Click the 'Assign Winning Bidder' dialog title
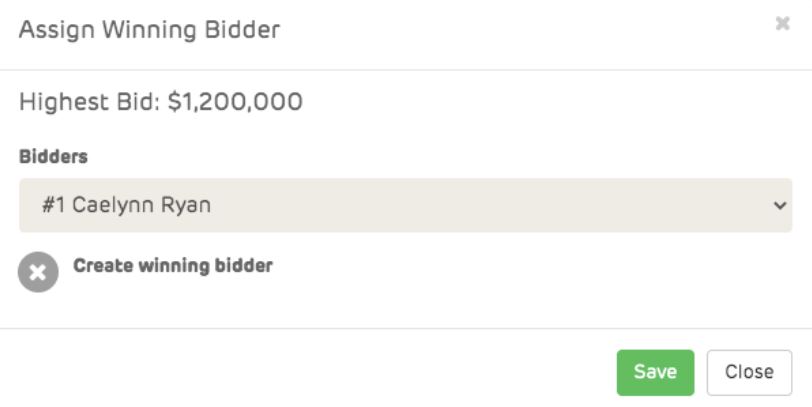This screenshot has height=407, width=812. pos(149,30)
